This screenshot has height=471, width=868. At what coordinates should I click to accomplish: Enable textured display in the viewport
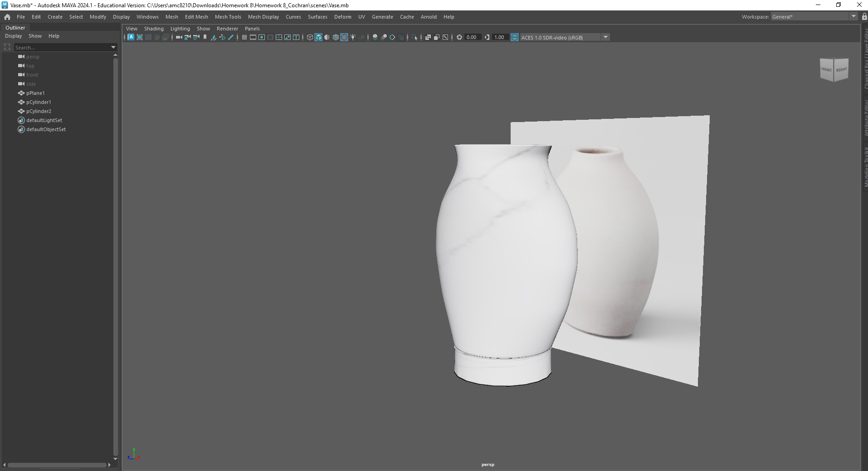pos(344,37)
